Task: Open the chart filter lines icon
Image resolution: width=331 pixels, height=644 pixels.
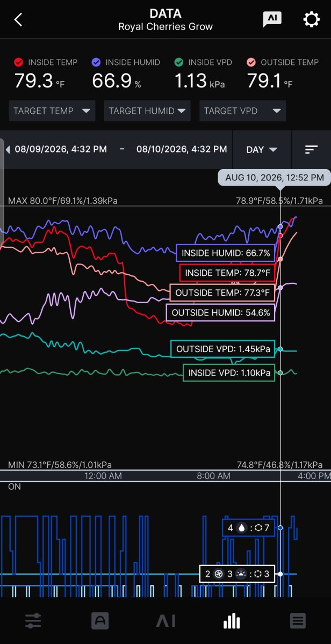Action: [312, 150]
